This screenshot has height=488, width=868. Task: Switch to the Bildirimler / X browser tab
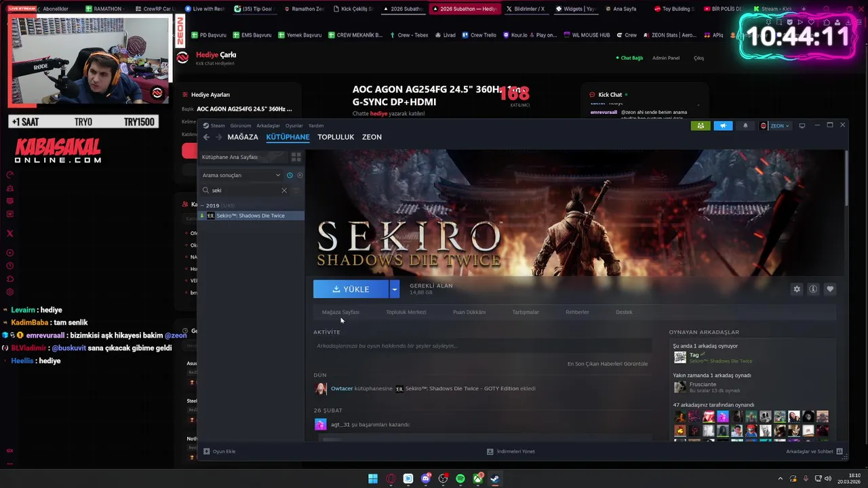(526, 9)
